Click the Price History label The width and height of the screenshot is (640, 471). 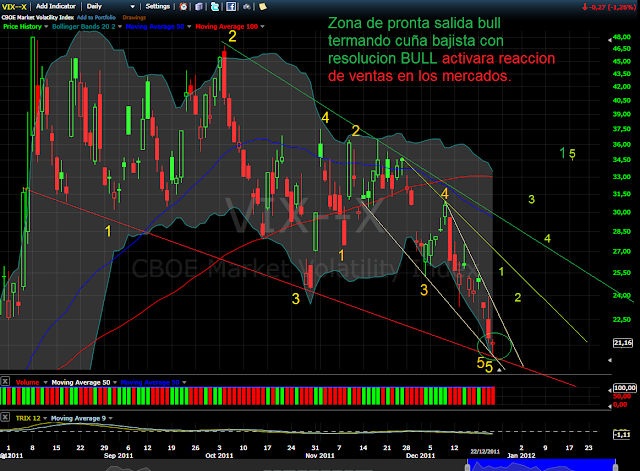[x=22, y=27]
